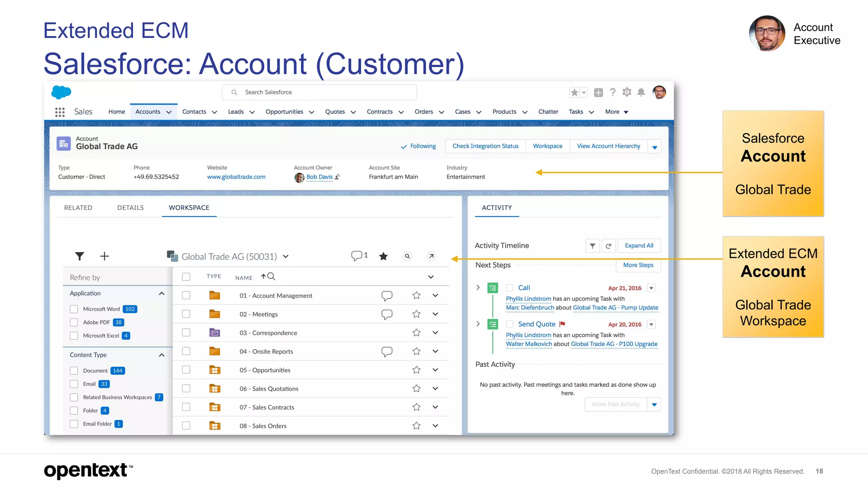Check the Adobe PDF filter box

click(74, 322)
